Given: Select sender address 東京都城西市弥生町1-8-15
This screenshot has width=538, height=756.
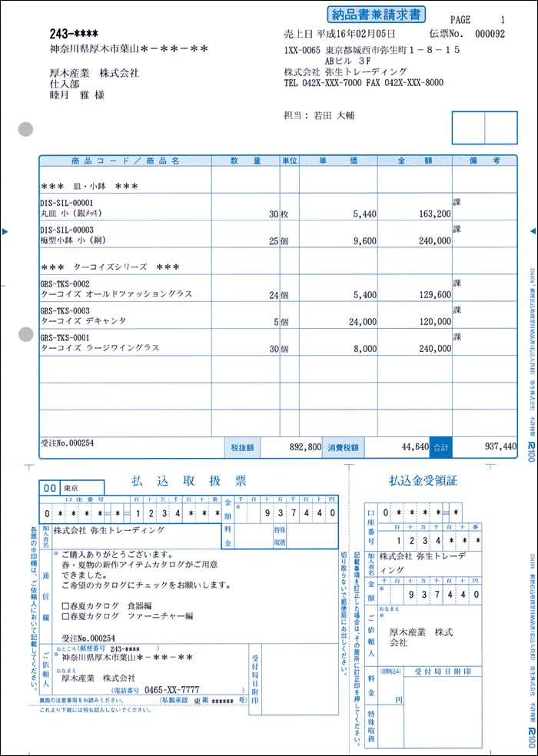Looking at the screenshot, I should pyautogui.click(x=393, y=50).
